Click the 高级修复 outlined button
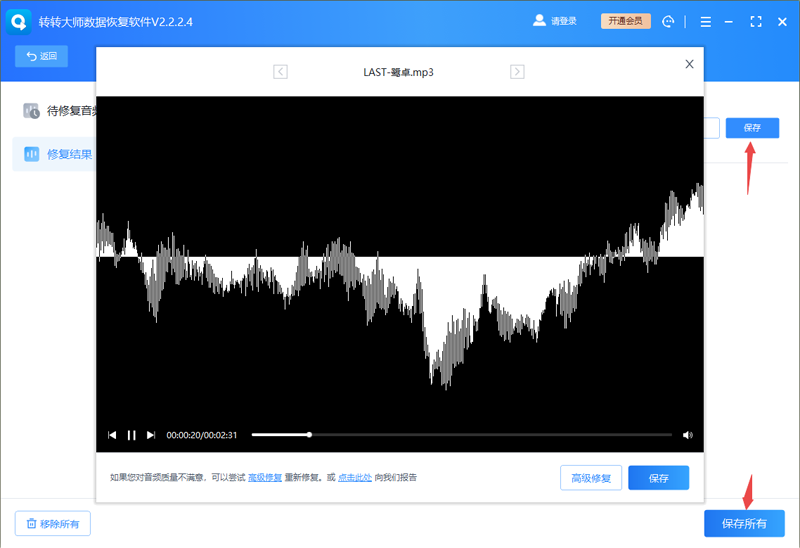Viewport: 800px width, 548px height. [x=591, y=478]
